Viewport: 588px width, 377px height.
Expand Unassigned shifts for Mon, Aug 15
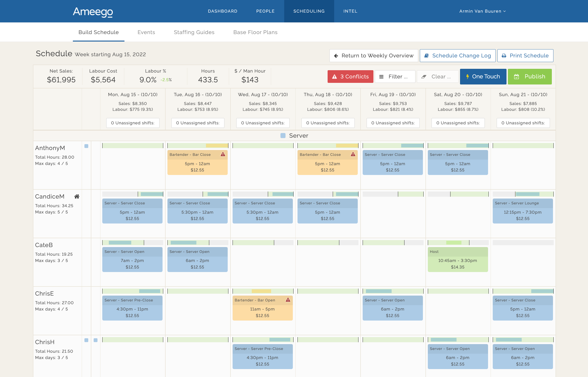(133, 123)
